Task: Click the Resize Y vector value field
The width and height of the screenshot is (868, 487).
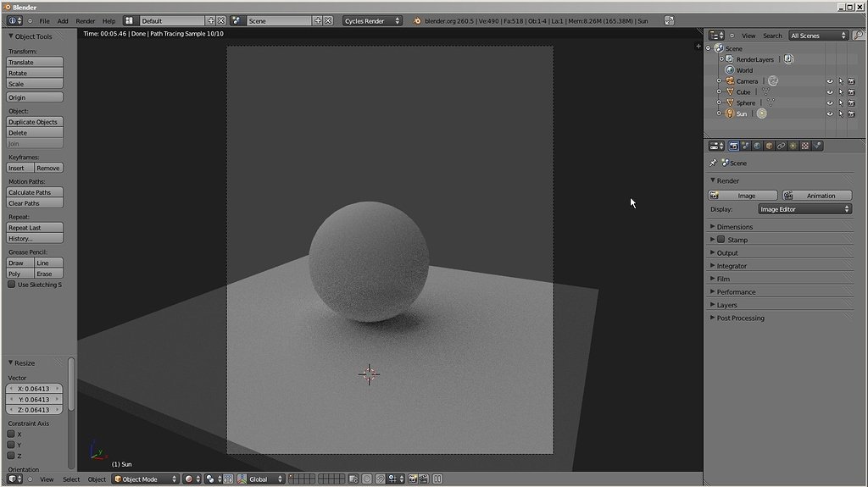Action: tap(34, 399)
